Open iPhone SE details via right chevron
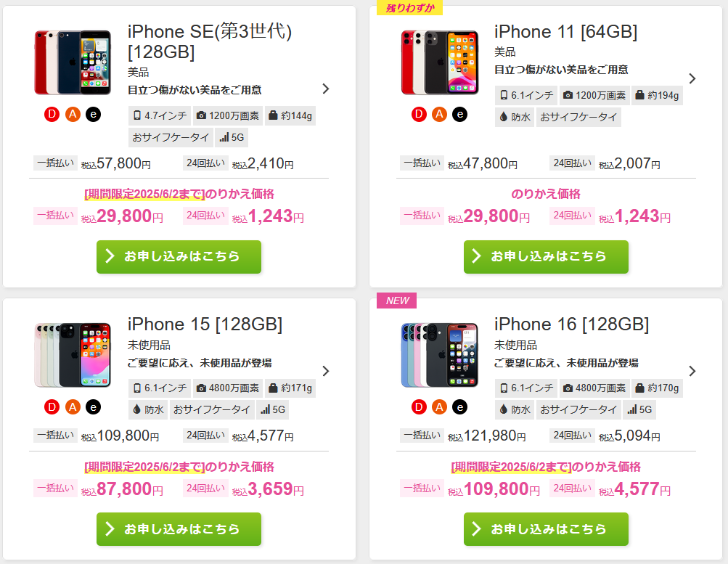This screenshot has width=728, height=564. (326, 89)
